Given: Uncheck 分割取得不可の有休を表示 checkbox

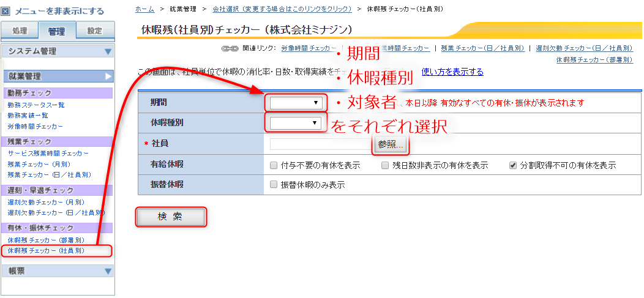Looking at the screenshot, I should [512, 165].
